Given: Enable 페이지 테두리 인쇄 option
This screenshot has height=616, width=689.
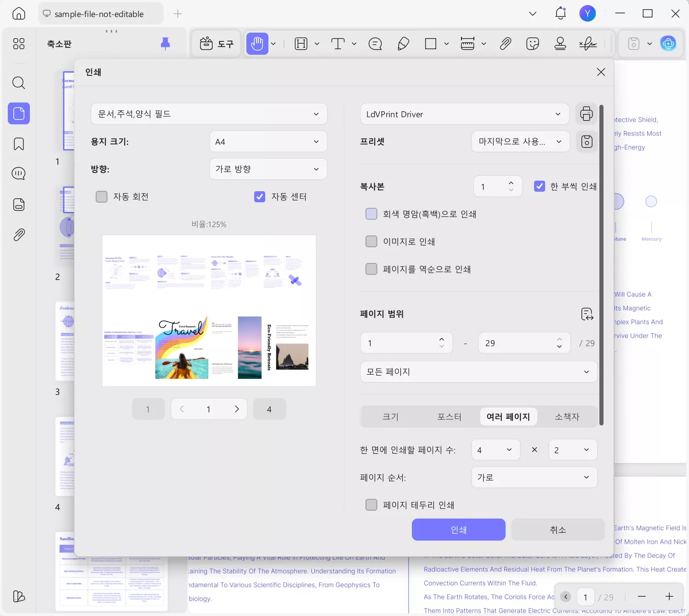Looking at the screenshot, I should pyautogui.click(x=371, y=504).
